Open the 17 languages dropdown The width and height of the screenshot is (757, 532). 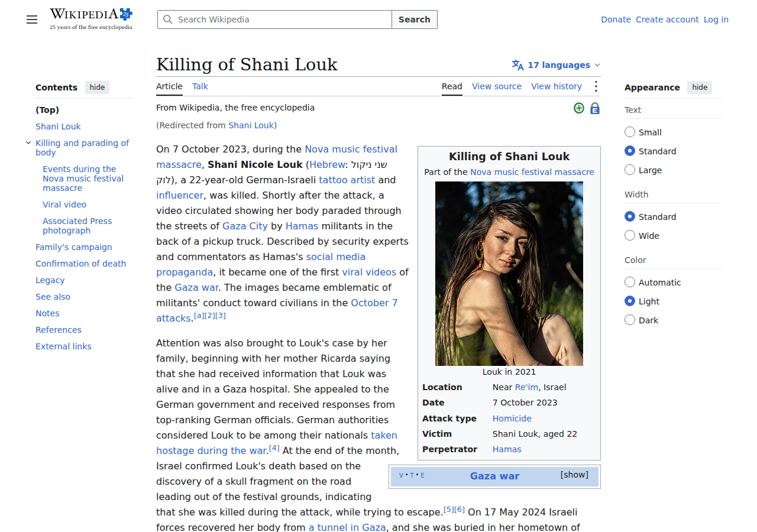[x=556, y=65]
